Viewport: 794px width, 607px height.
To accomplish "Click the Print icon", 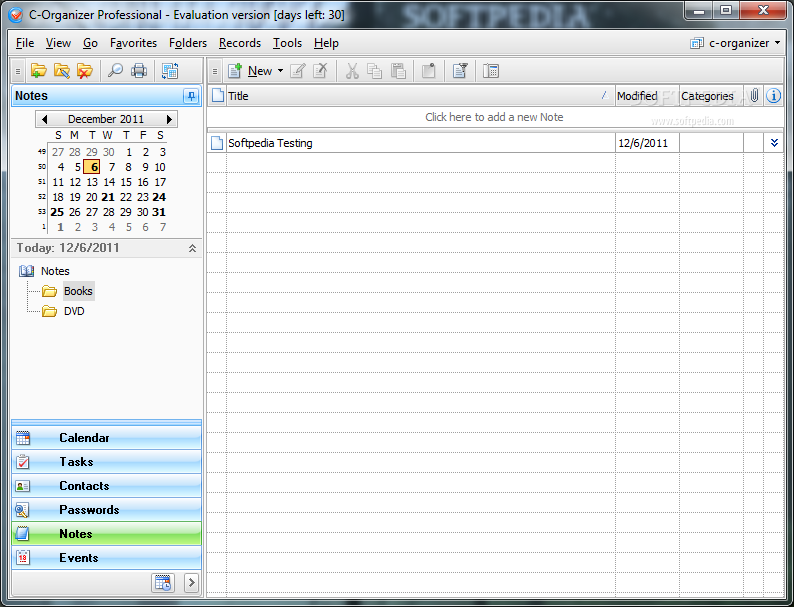I will (x=139, y=71).
